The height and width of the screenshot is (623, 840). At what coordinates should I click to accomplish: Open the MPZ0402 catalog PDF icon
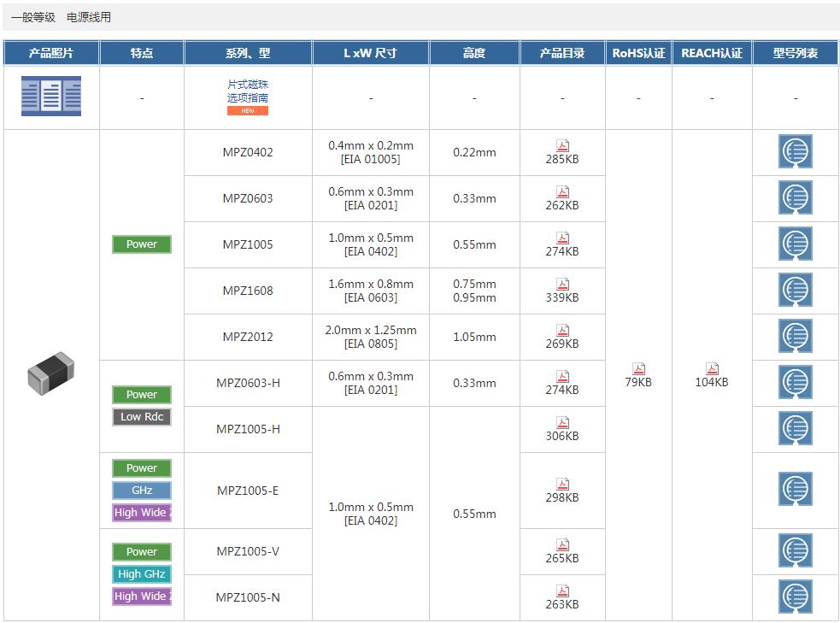(562, 146)
